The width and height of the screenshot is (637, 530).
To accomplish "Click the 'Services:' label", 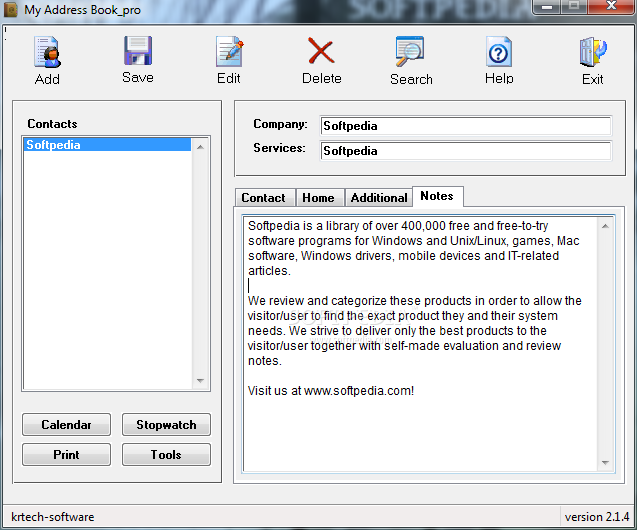I will point(280,148).
